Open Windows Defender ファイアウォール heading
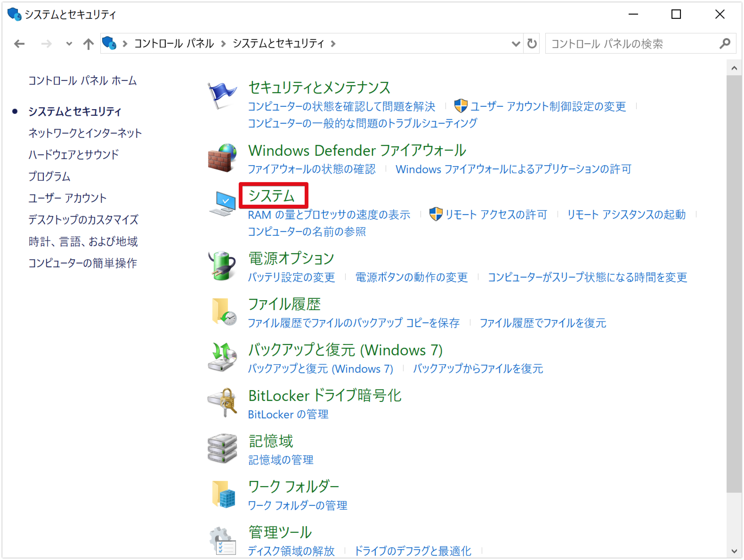The width and height of the screenshot is (744, 560). [x=357, y=151]
